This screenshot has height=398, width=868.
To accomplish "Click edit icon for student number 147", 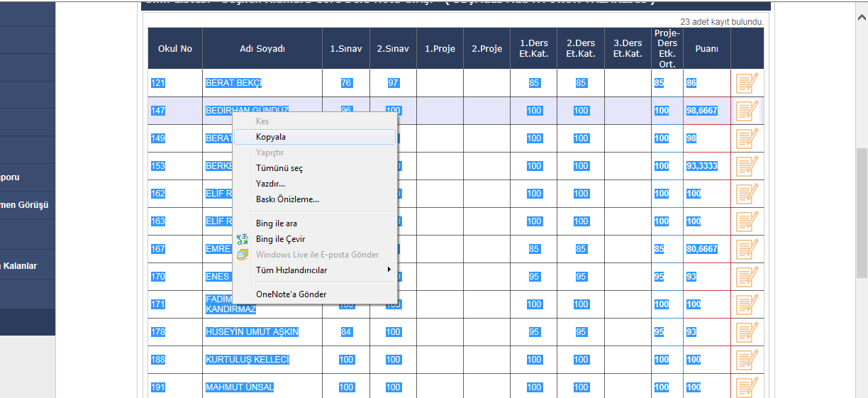I will tap(747, 111).
